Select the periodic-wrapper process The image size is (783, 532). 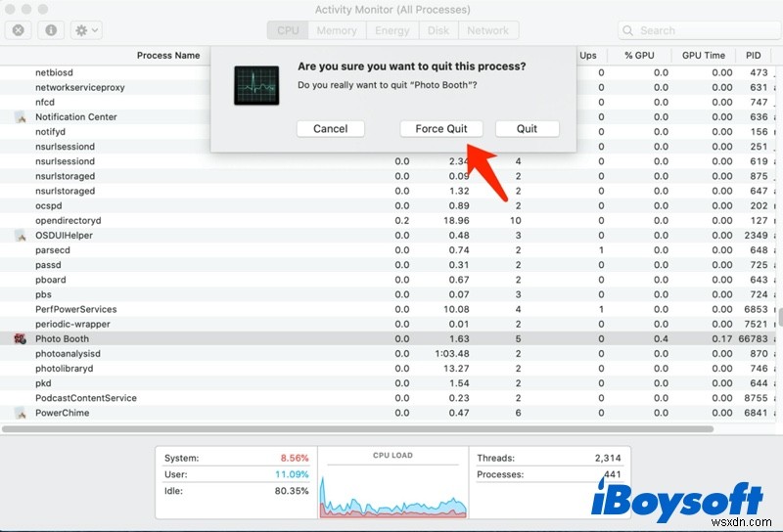coord(72,325)
